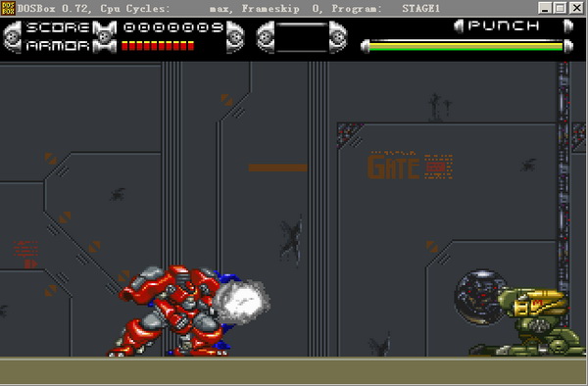Click the ARMOR label in HUD
The width and height of the screenshot is (588, 386).
(58, 46)
